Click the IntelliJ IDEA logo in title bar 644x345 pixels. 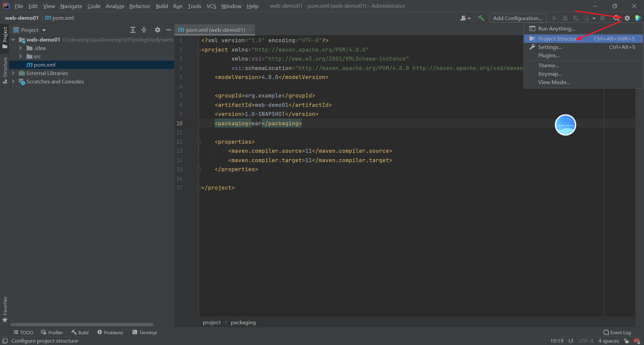6,6
